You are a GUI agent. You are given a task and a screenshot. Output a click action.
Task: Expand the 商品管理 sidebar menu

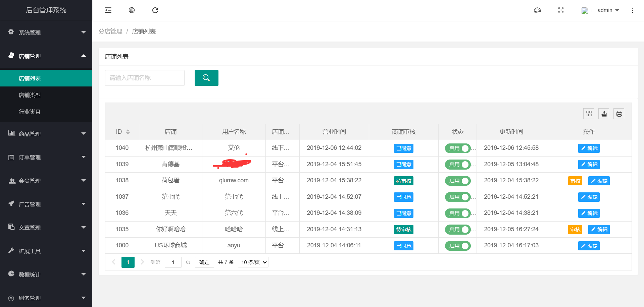(46, 134)
